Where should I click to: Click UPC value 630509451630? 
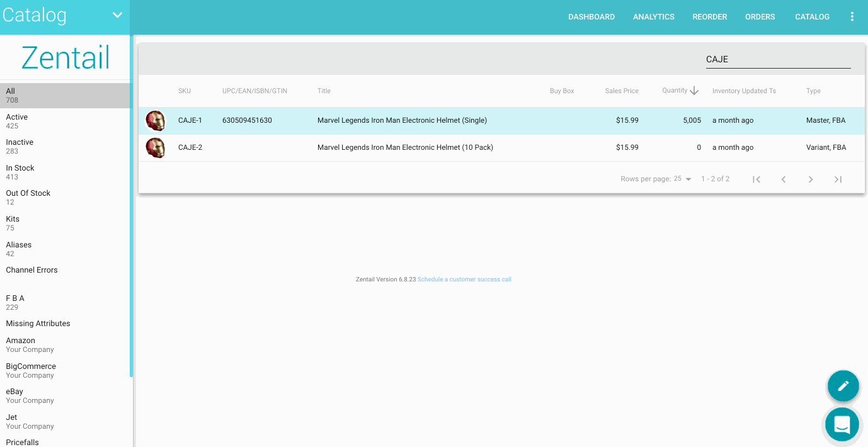coord(247,120)
